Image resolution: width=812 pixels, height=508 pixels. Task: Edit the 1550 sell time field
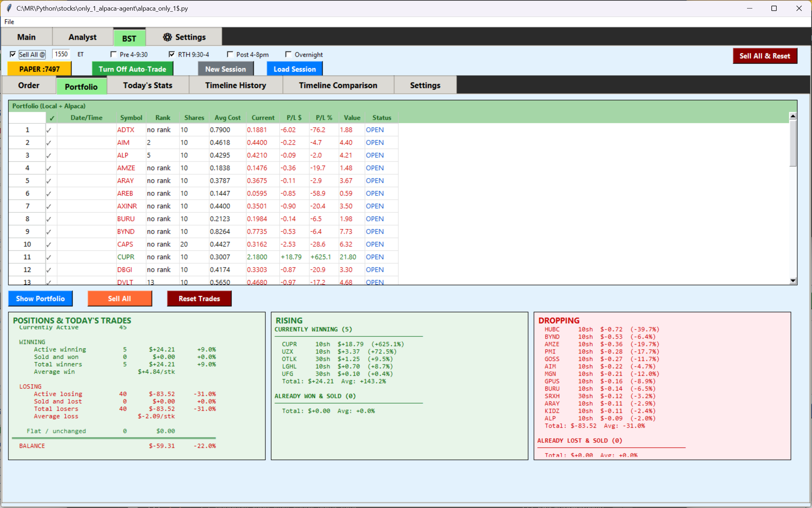click(x=61, y=54)
